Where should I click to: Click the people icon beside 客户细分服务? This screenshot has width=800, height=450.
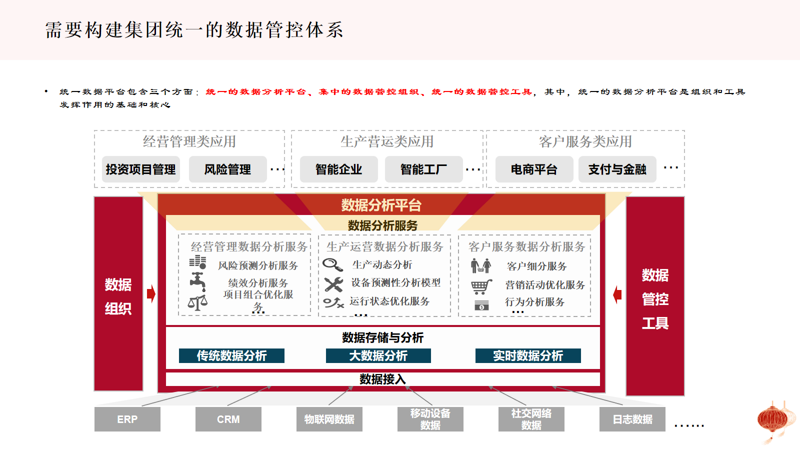(481, 265)
